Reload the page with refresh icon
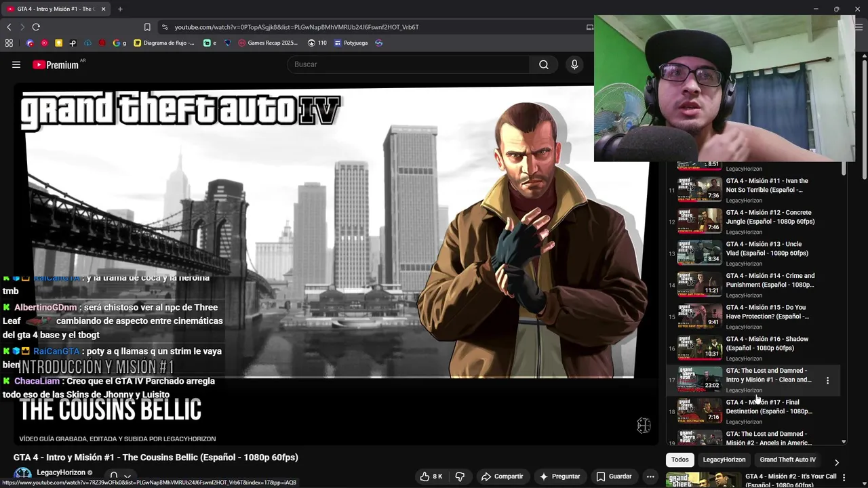Viewport: 868px width, 488px height. [36, 27]
